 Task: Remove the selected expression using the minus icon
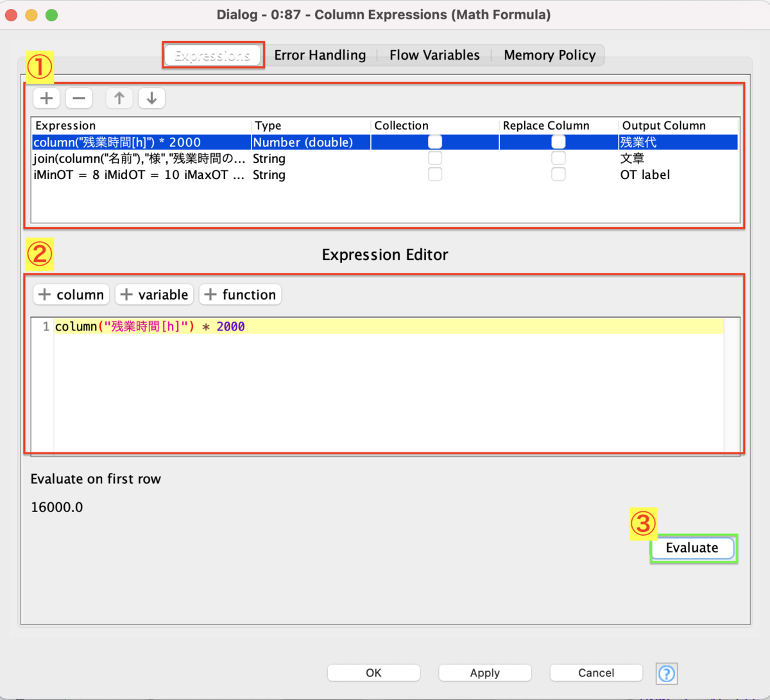79,98
